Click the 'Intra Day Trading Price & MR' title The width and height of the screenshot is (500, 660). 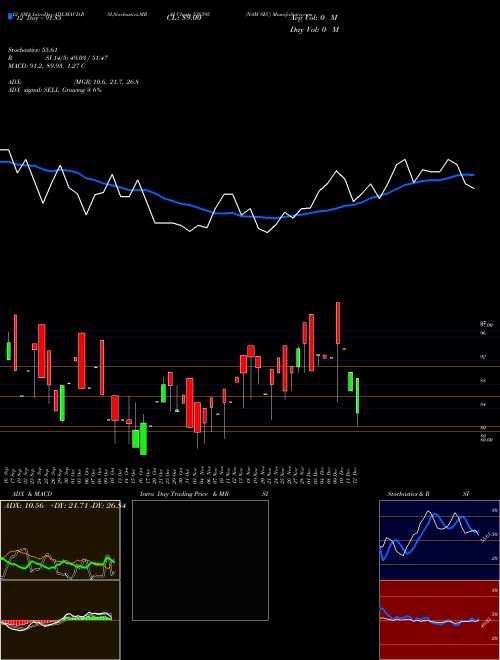(184, 494)
